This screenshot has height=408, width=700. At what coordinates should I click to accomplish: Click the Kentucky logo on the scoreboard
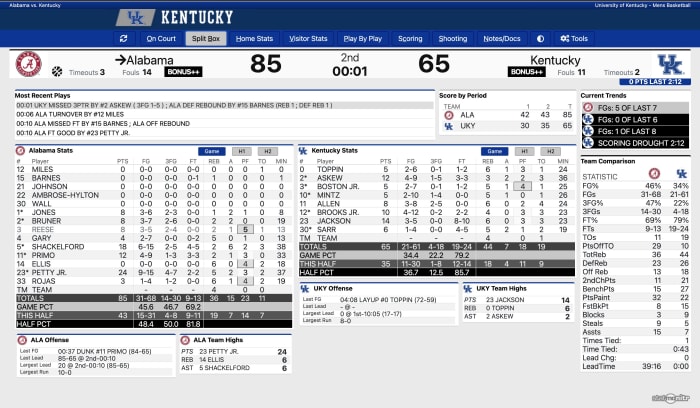tap(669, 65)
